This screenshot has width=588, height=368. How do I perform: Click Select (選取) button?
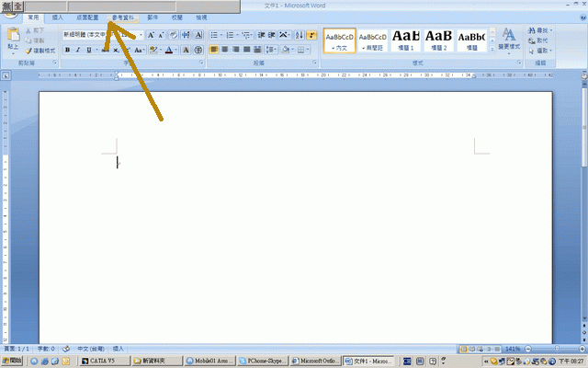click(540, 51)
